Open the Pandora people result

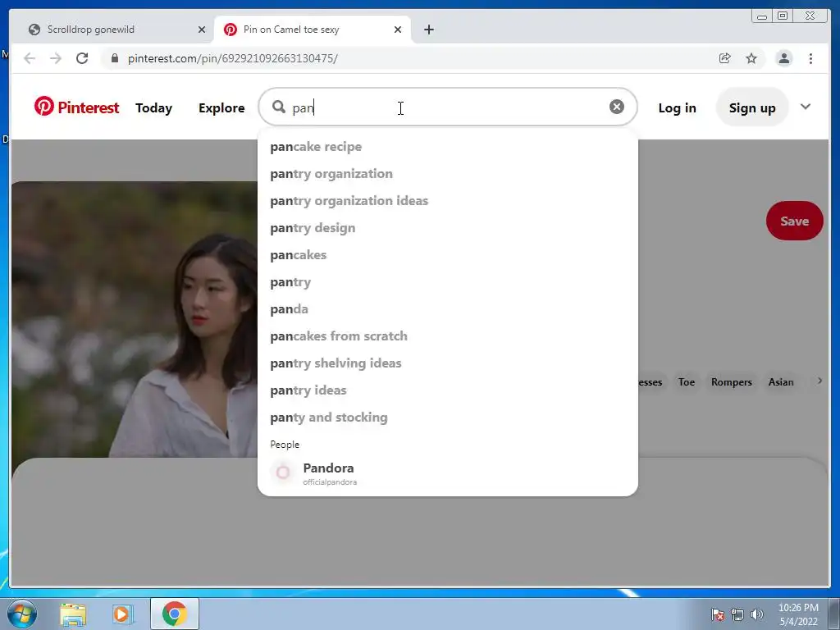(x=447, y=473)
